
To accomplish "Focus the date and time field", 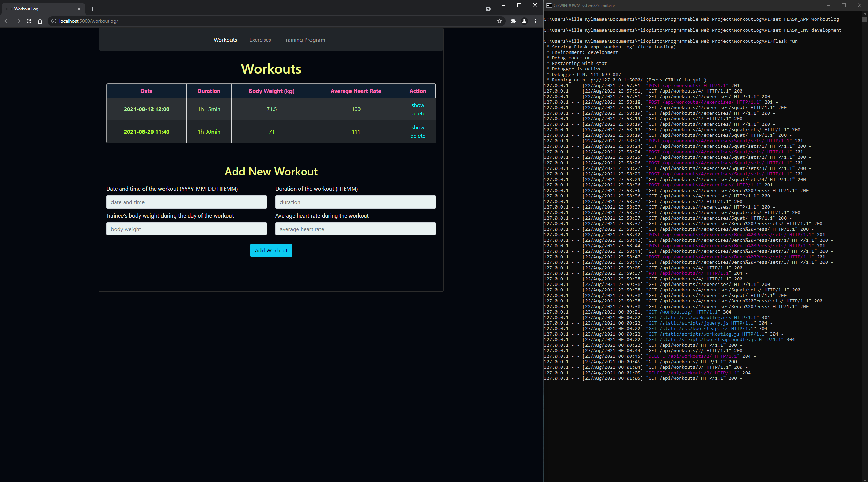I will (x=186, y=202).
